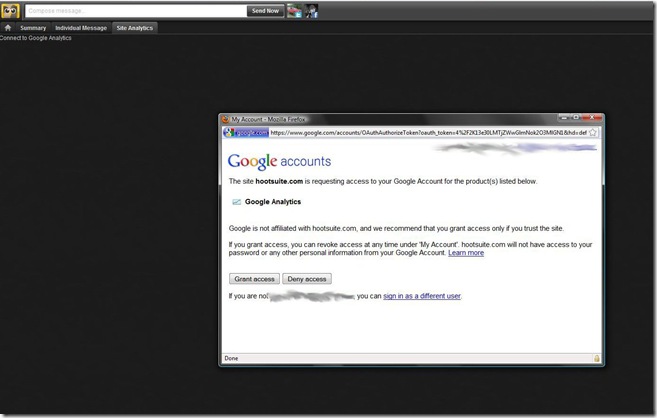Click Connect to Google Analytics link

(x=36, y=38)
